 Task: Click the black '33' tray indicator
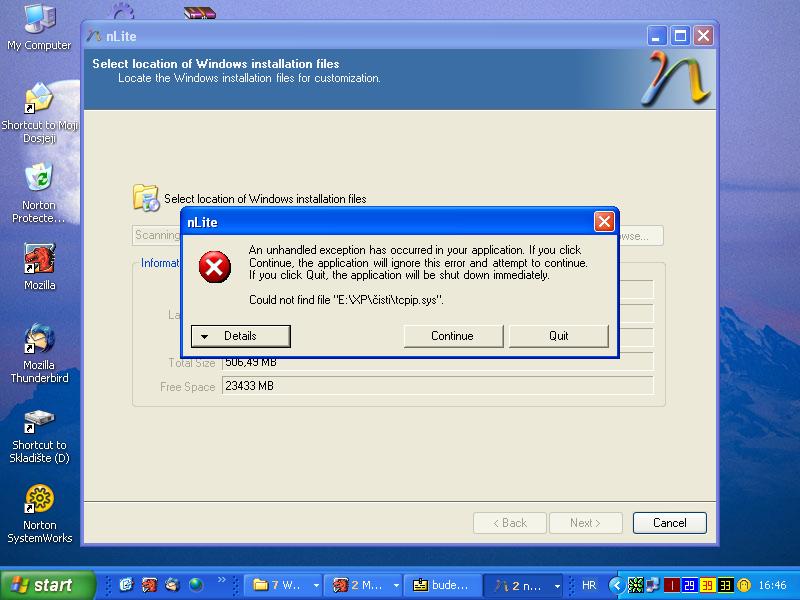(x=726, y=585)
